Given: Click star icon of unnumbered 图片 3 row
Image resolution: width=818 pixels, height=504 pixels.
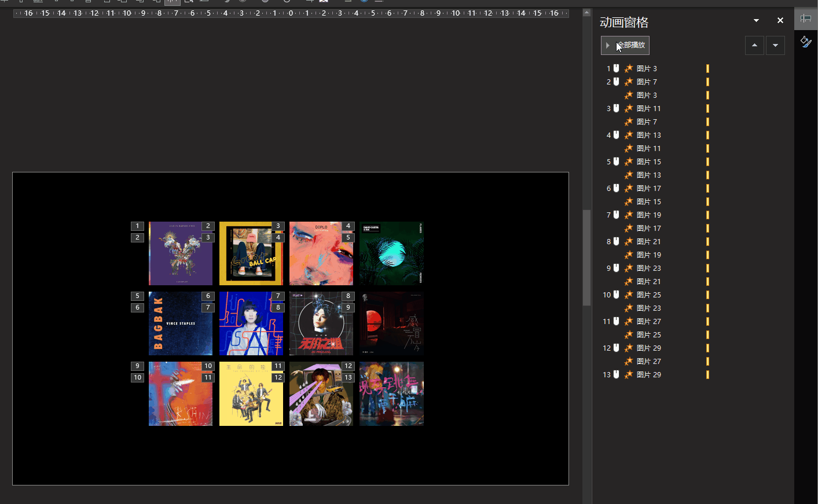Looking at the screenshot, I should (629, 95).
